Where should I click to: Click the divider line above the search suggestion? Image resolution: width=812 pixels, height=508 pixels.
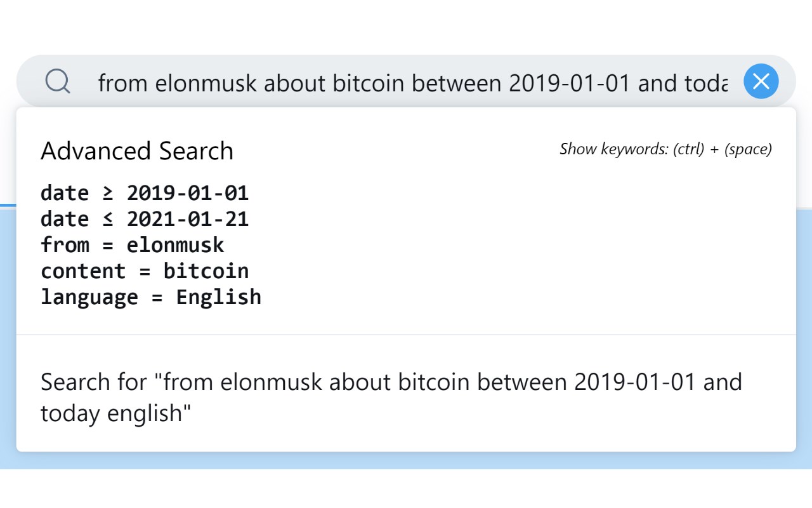pyautogui.click(x=406, y=334)
